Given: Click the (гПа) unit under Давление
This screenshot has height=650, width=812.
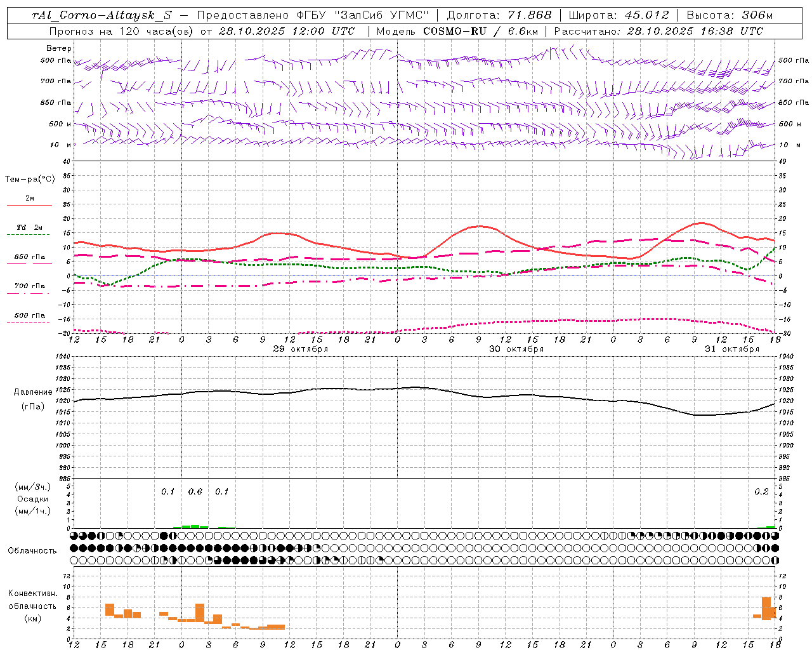Looking at the screenshot, I should coord(33,407).
